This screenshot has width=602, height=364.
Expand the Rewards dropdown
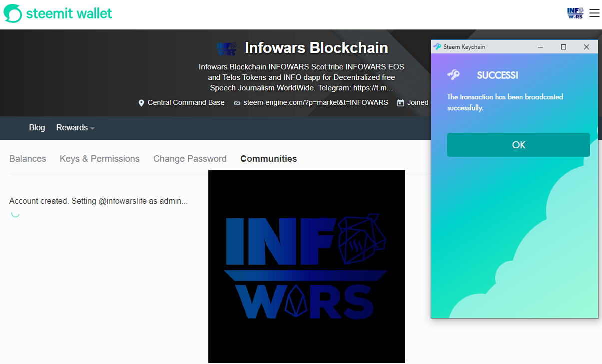tap(74, 128)
